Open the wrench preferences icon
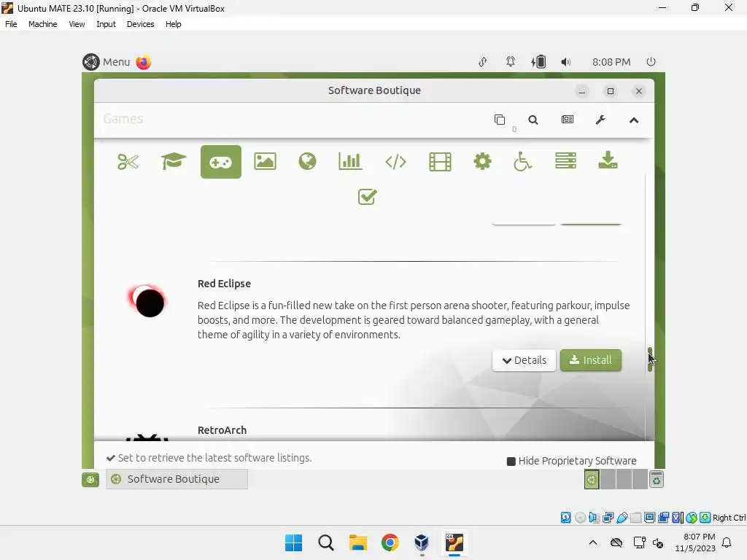The height and width of the screenshot is (560, 747). click(x=600, y=120)
